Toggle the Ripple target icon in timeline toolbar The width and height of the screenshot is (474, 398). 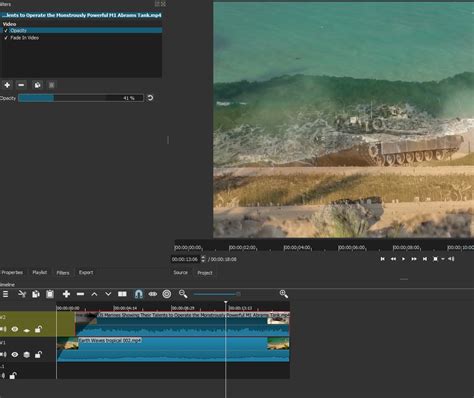(167, 294)
